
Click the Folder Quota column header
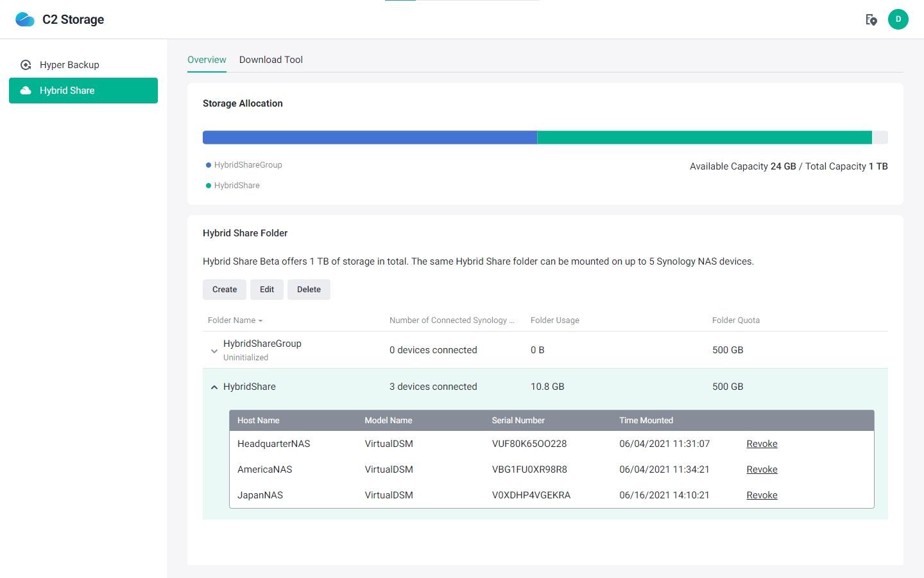[x=736, y=320]
